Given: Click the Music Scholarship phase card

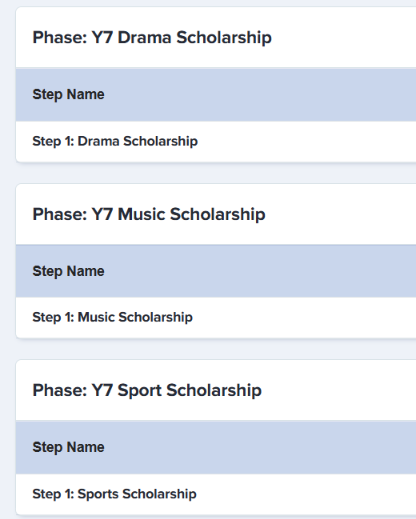Looking at the screenshot, I should point(216,261).
